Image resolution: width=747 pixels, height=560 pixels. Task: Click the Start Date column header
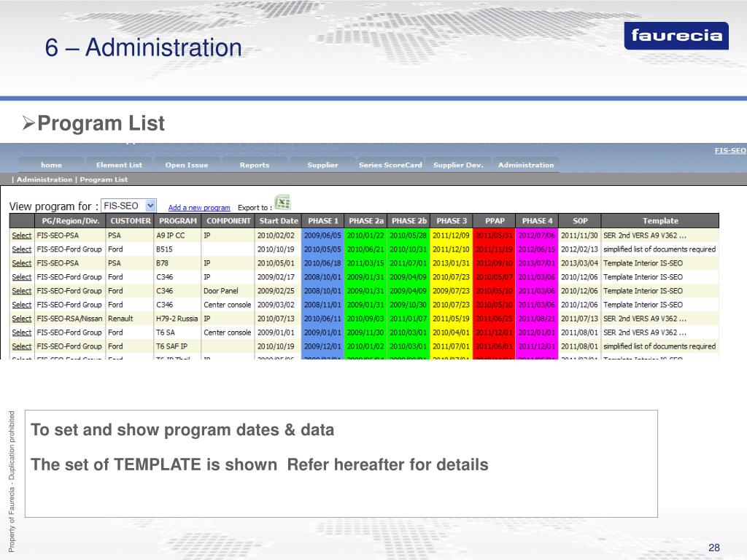click(279, 221)
